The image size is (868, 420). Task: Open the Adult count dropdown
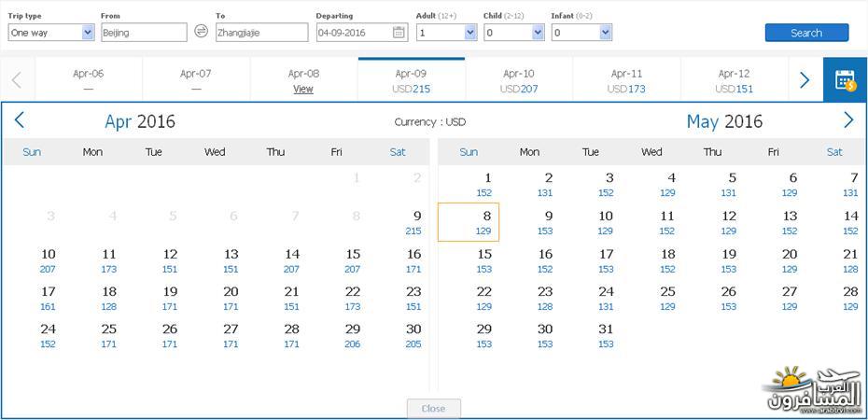click(446, 32)
